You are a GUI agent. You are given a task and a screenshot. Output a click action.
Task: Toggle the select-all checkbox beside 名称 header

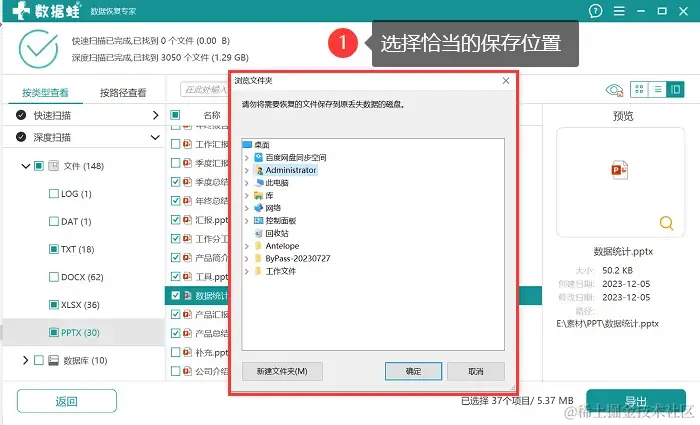tap(175, 115)
